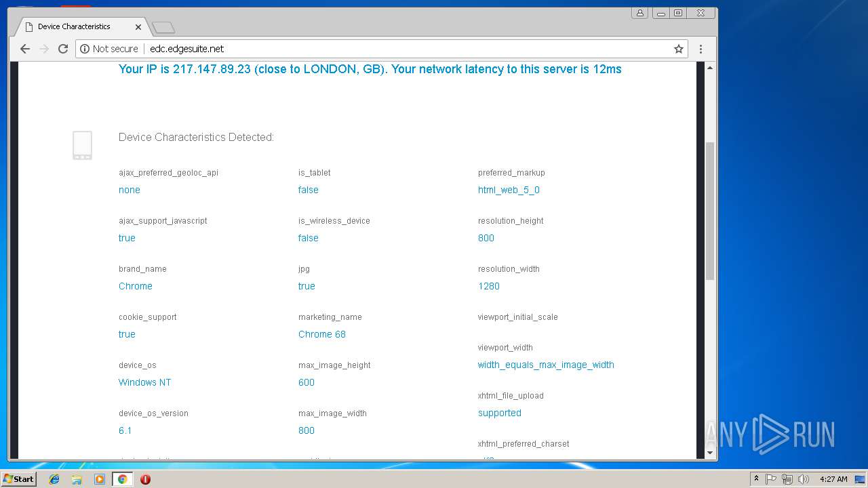Click the browser forward arrow
The height and width of the screenshot is (488, 868).
click(x=44, y=49)
